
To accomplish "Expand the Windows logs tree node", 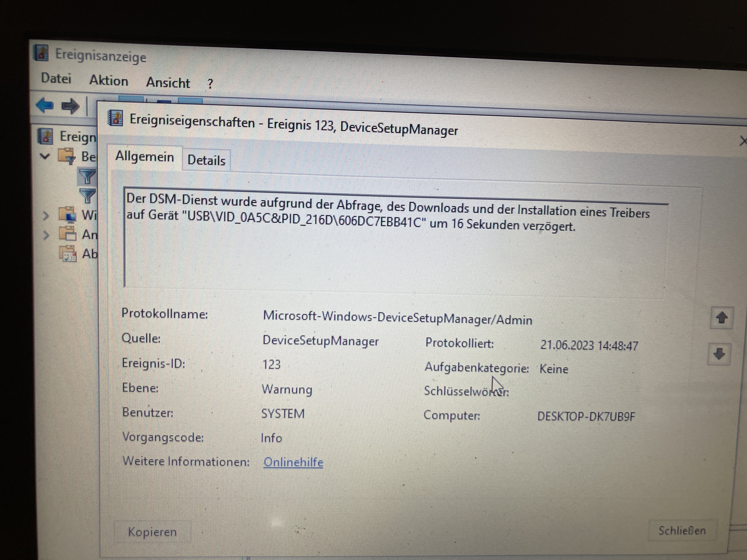I will point(46,215).
